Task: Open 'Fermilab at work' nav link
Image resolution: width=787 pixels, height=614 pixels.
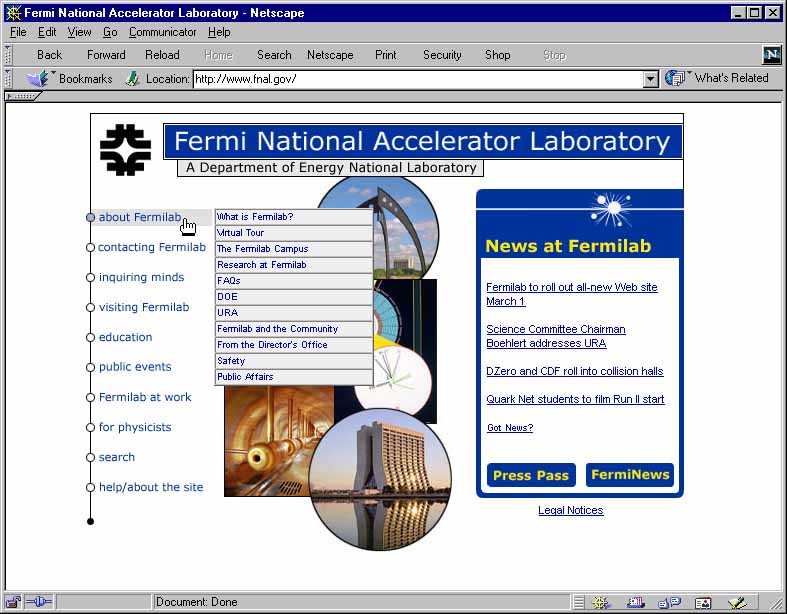Action: (x=145, y=397)
